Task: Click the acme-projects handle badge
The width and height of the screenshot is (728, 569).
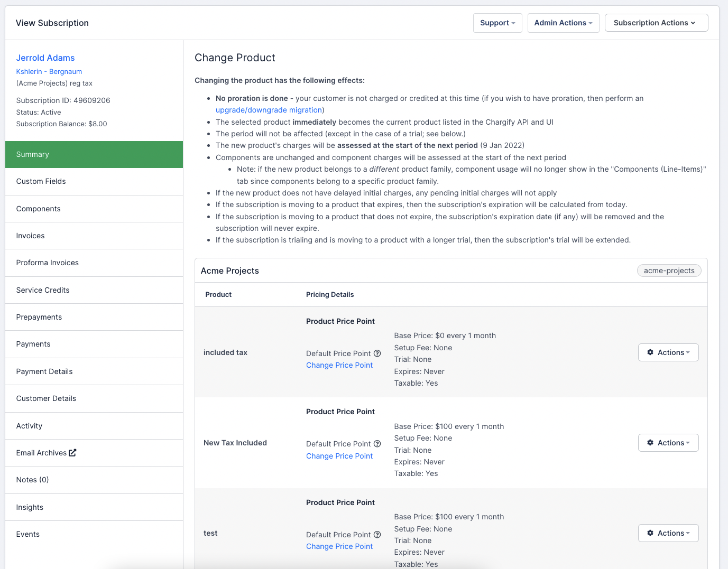Action: click(669, 270)
